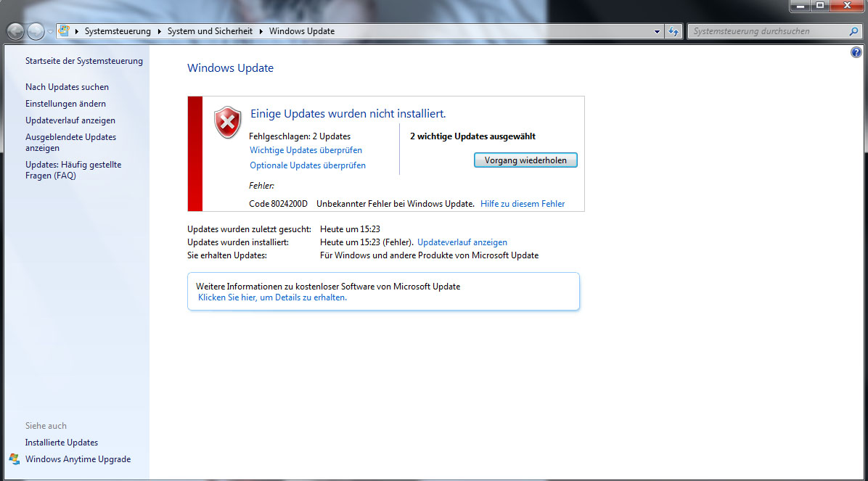This screenshot has height=481, width=868.
Task: Open Installierte Updates
Action: click(x=62, y=443)
